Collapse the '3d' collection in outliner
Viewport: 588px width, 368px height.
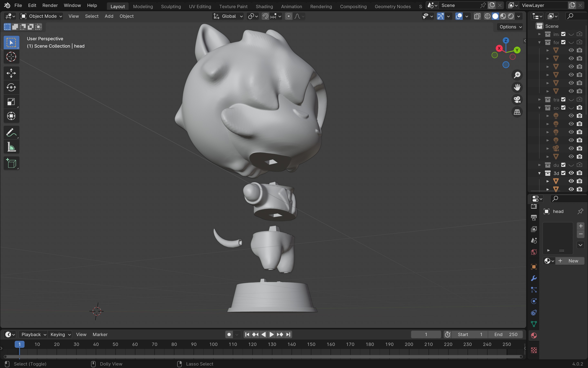pos(539,173)
